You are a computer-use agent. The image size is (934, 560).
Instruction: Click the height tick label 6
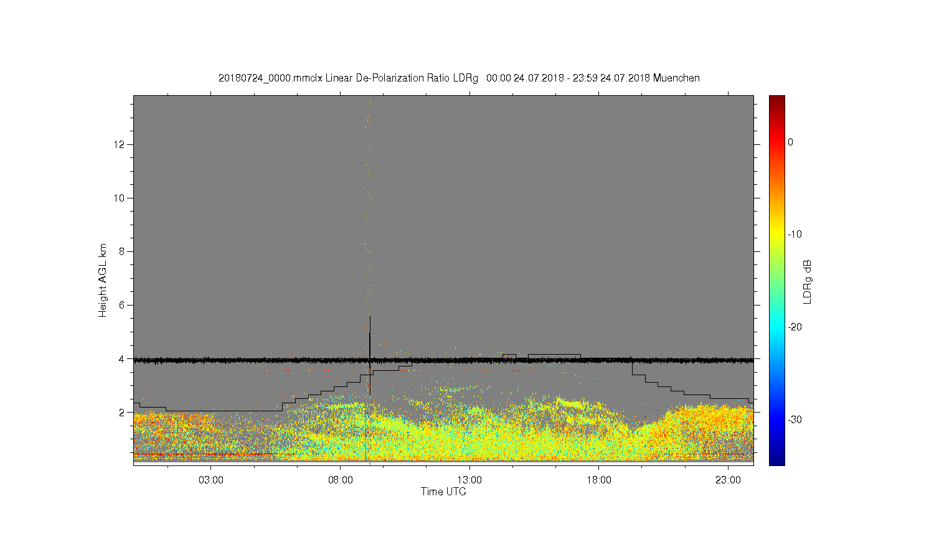[122, 305]
